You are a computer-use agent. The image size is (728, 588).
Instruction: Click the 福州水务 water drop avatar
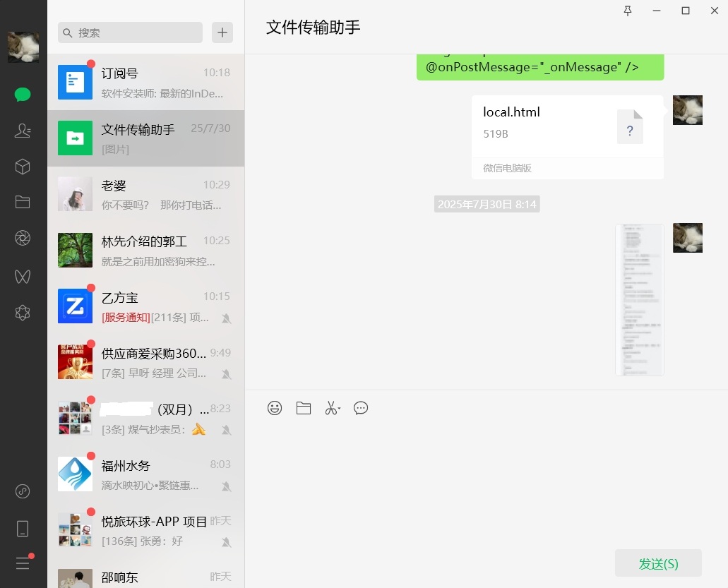click(x=76, y=474)
